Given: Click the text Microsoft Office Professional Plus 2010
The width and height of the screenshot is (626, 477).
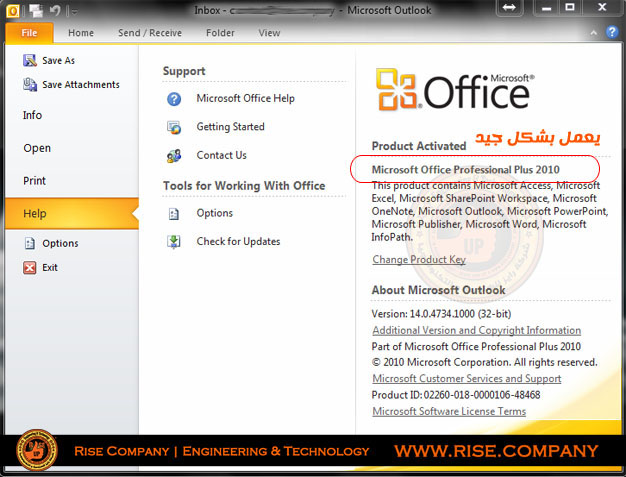Looking at the screenshot, I should click(466, 170).
